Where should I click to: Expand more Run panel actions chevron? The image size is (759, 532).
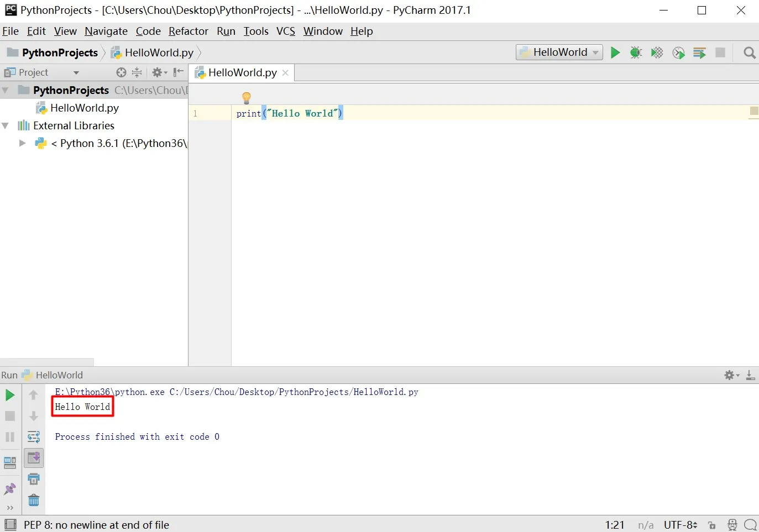pyautogui.click(x=10, y=508)
